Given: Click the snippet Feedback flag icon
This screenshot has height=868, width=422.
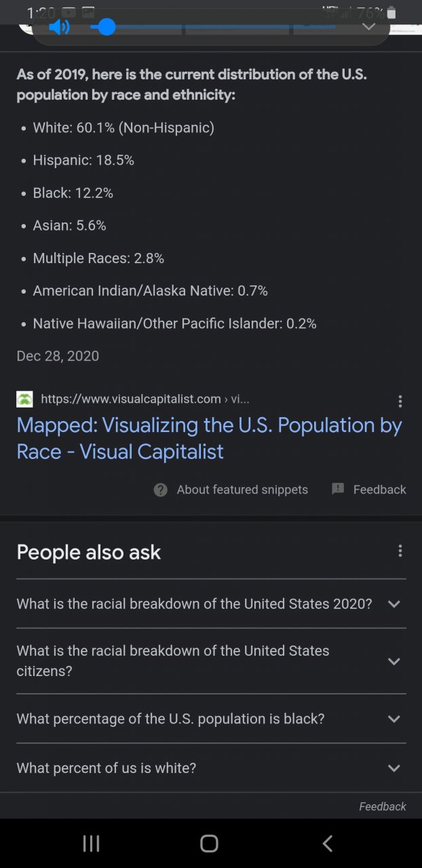Looking at the screenshot, I should tap(338, 489).
